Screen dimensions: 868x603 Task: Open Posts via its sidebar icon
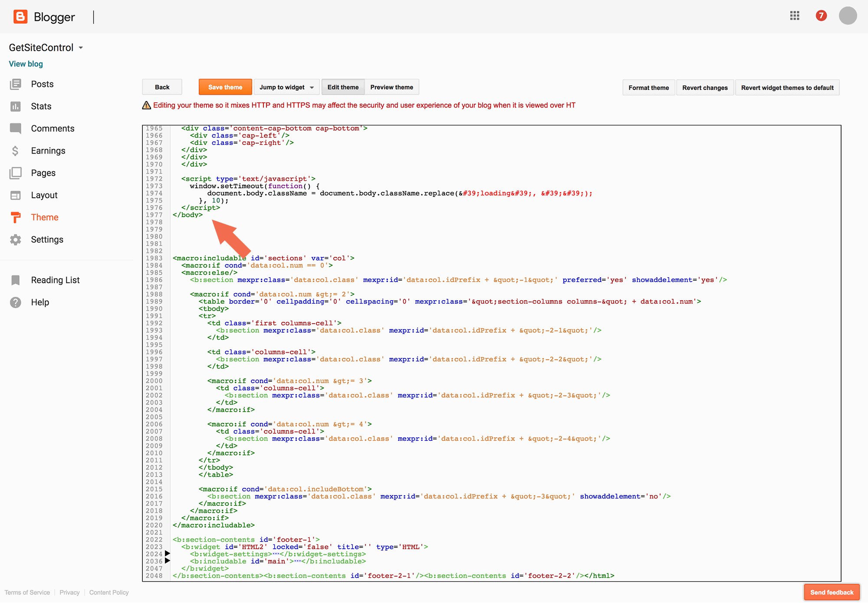click(x=16, y=84)
